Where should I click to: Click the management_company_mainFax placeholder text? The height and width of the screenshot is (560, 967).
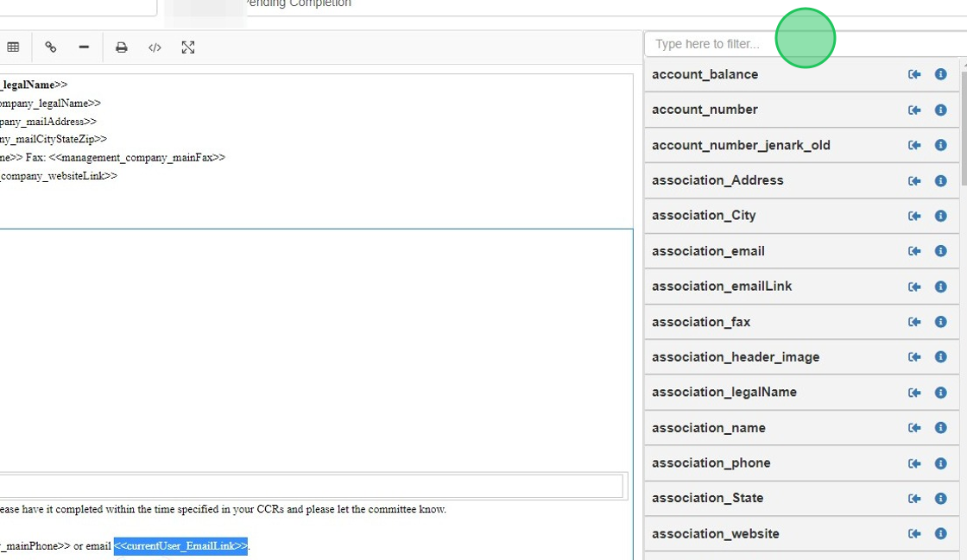pos(137,158)
